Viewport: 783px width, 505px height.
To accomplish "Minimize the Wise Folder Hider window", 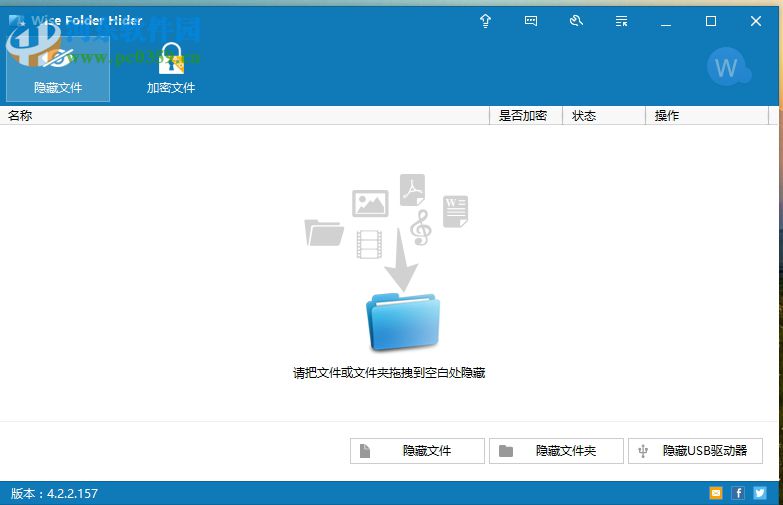I will pyautogui.click(x=666, y=21).
